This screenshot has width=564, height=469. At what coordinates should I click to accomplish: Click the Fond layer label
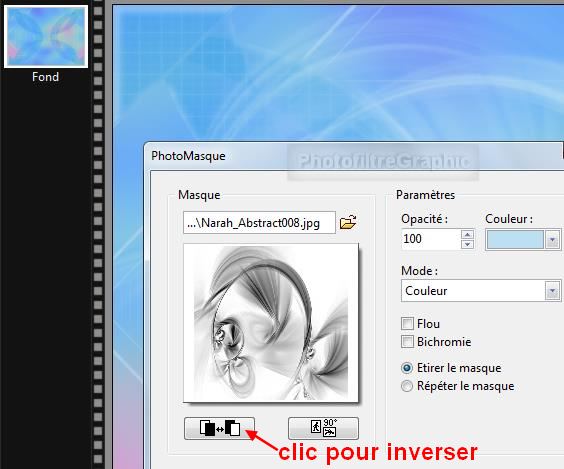tap(45, 77)
